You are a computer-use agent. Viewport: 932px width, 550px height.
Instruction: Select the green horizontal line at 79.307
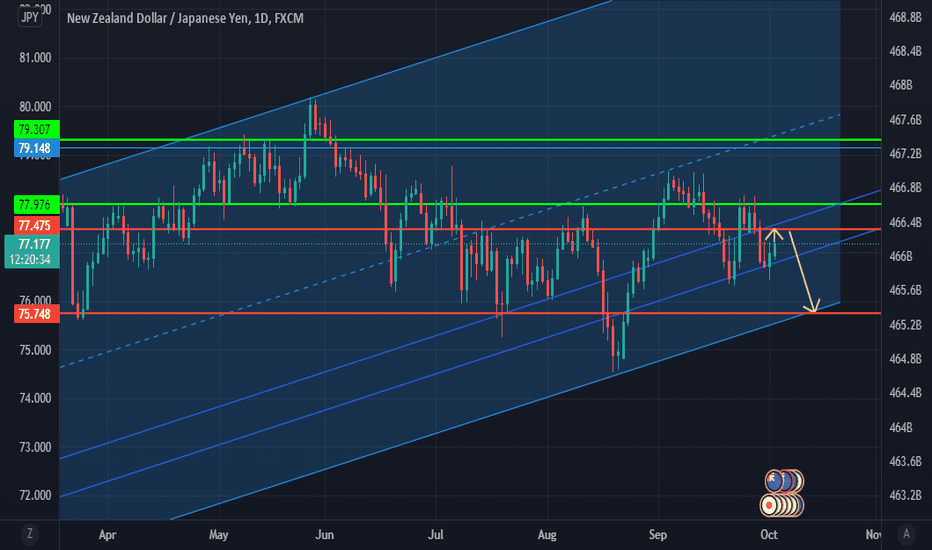(470, 140)
